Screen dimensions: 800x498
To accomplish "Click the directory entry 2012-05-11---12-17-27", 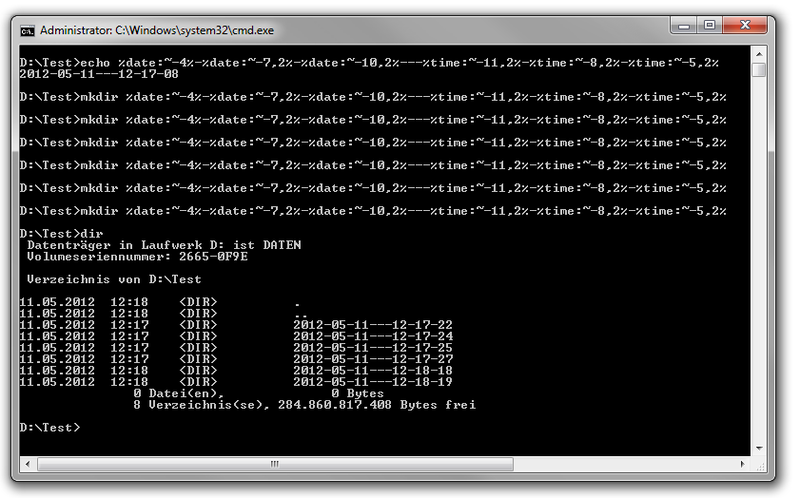I will click(x=373, y=358).
